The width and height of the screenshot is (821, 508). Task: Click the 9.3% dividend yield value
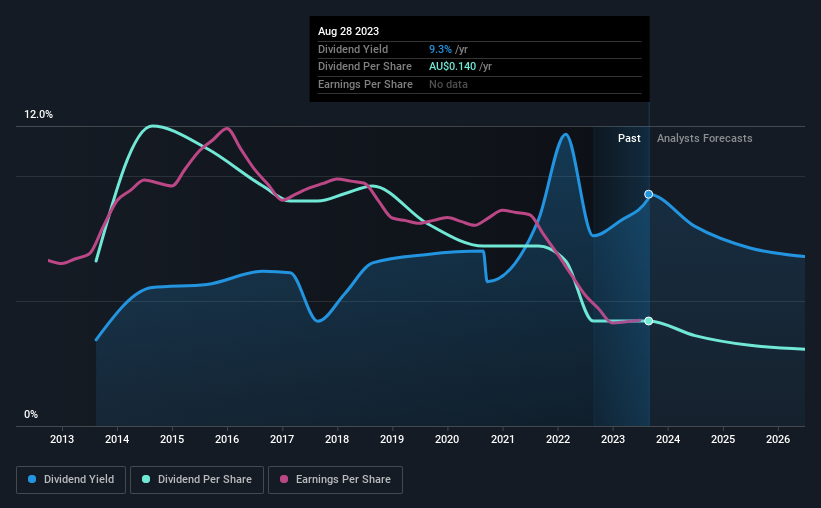pyautogui.click(x=440, y=49)
